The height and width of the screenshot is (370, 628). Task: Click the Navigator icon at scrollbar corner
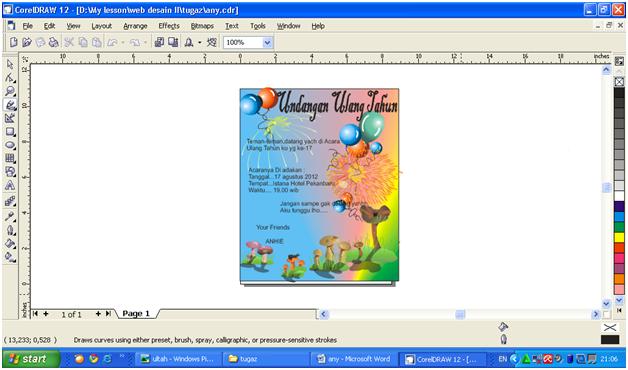tap(606, 314)
